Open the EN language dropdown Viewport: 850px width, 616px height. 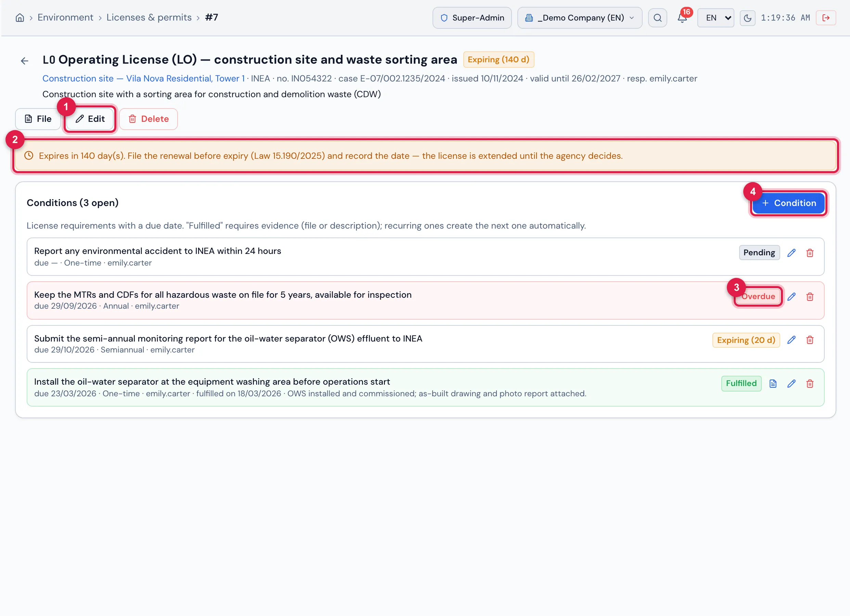(x=716, y=17)
